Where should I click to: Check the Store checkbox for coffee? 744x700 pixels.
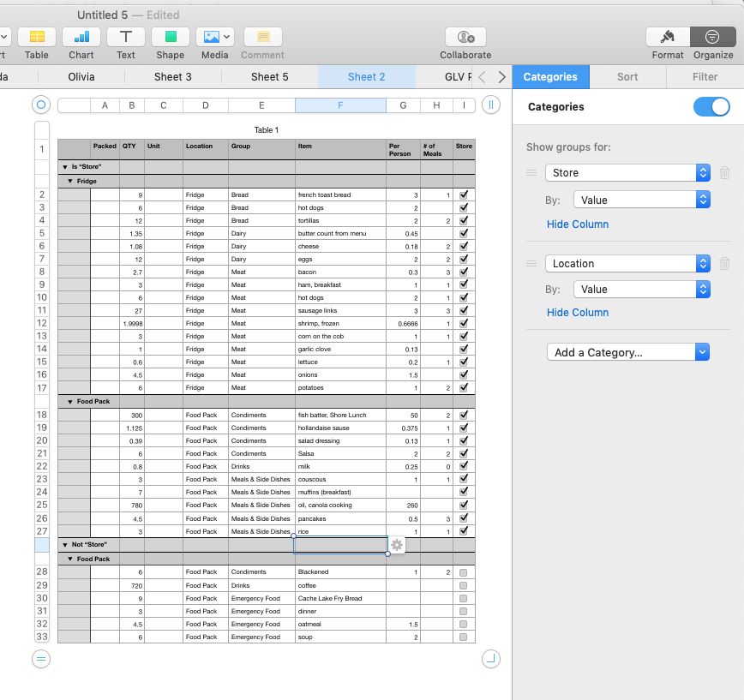coord(463,585)
